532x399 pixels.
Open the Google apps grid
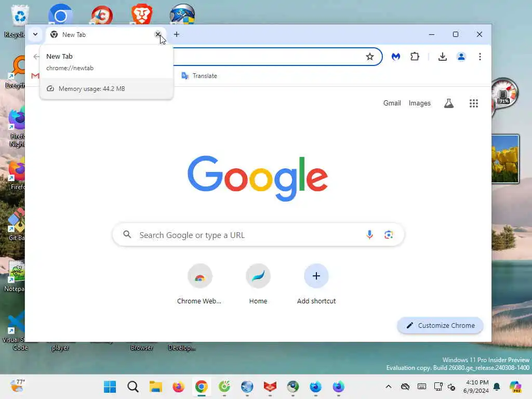point(474,103)
